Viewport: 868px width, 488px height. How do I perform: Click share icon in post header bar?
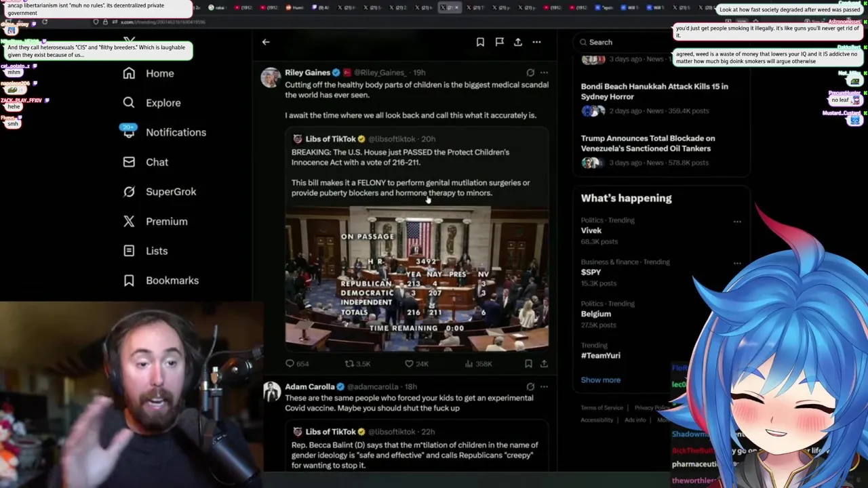coord(518,42)
